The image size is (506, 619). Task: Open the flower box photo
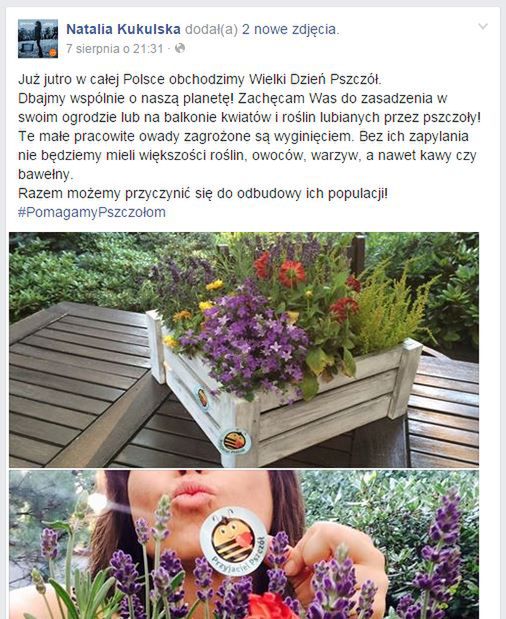[244, 349]
